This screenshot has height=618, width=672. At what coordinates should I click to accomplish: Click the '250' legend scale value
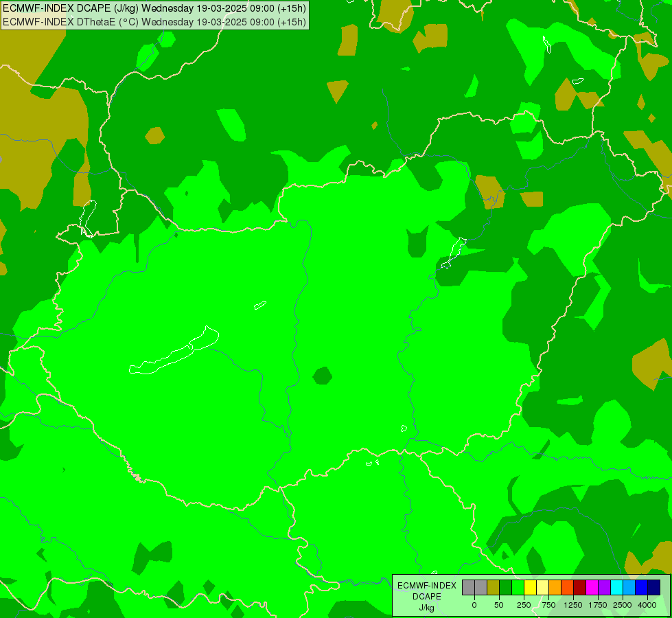(x=524, y=605)
